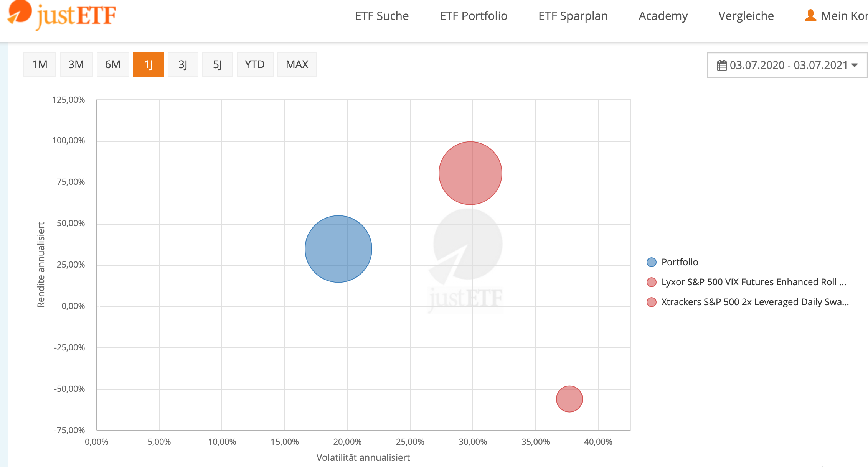Open the date range dropdown arrow
The image size is (868, 467).
coord(855,65)
